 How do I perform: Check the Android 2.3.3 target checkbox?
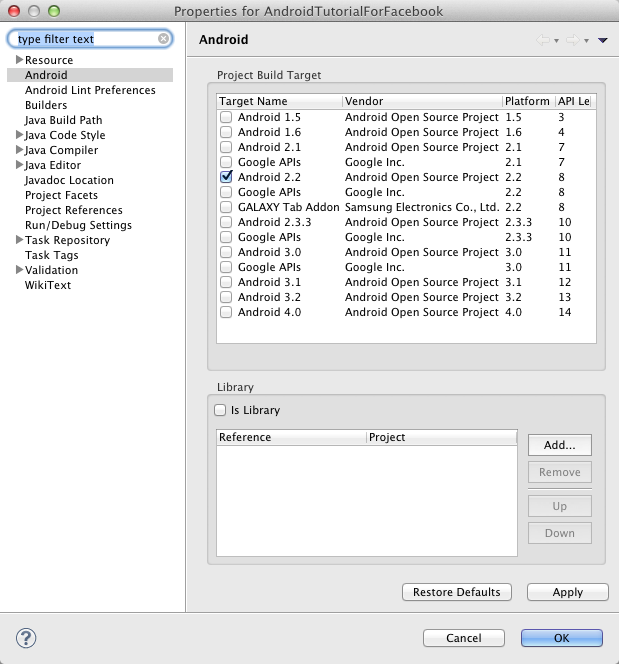tap(226, 222)
